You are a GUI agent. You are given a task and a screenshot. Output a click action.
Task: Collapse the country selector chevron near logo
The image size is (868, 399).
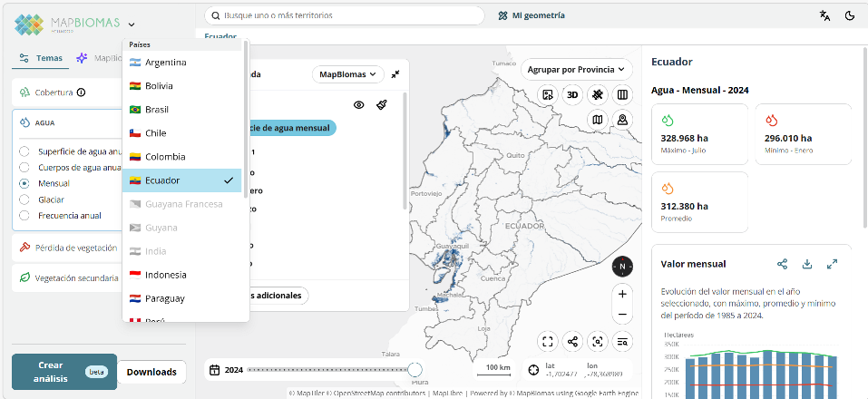click(x=132, y=24)
